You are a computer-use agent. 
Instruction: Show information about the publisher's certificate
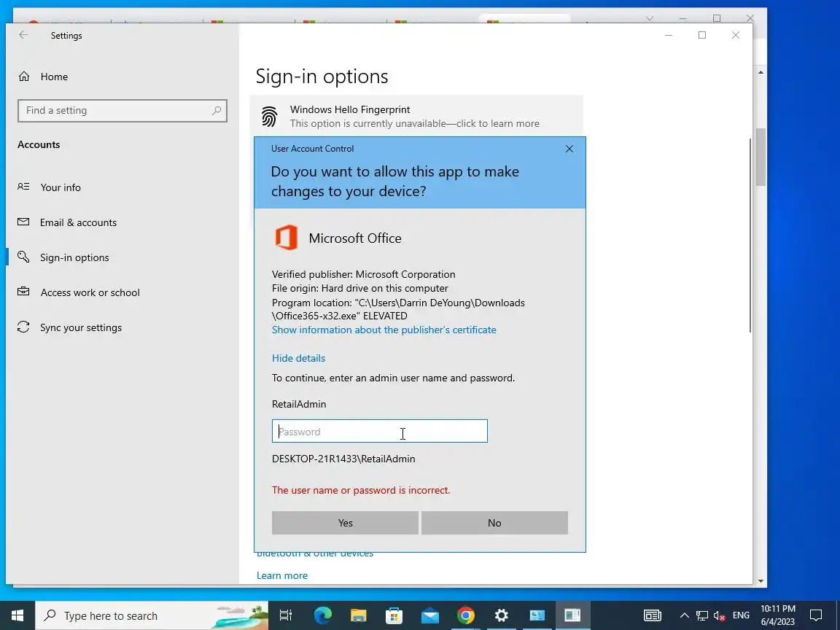pos(384,330)
